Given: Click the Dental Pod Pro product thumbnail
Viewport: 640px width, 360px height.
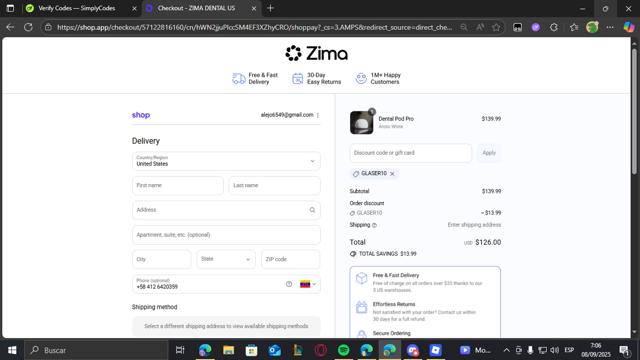Looking at the screenshot, I should [362, 122].
